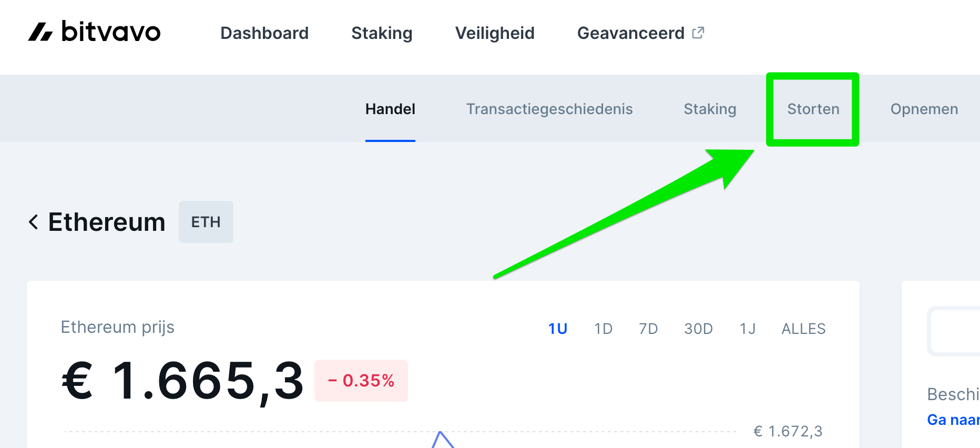Select Staking in the top navigation
This screenshot has height=448, width=980.
pyautogui.click(x=382, y=33)
